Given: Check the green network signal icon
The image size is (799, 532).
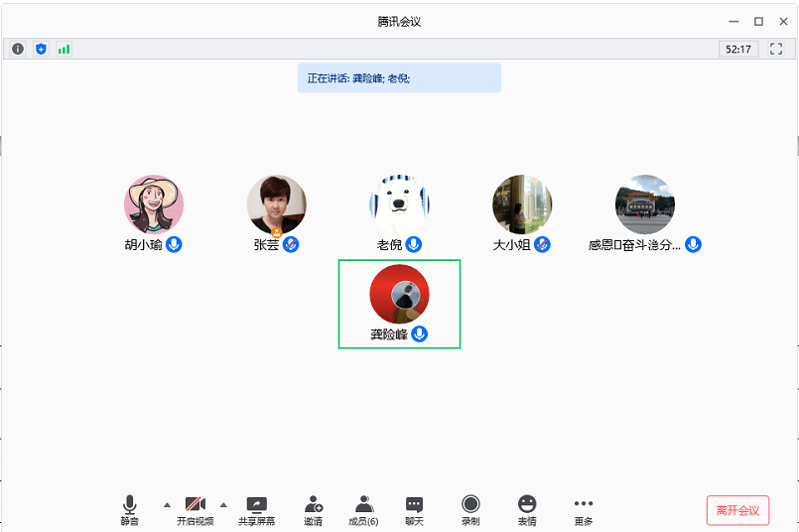Looking at the screenshot, I should pyautogui.click(x=65, y=49).
